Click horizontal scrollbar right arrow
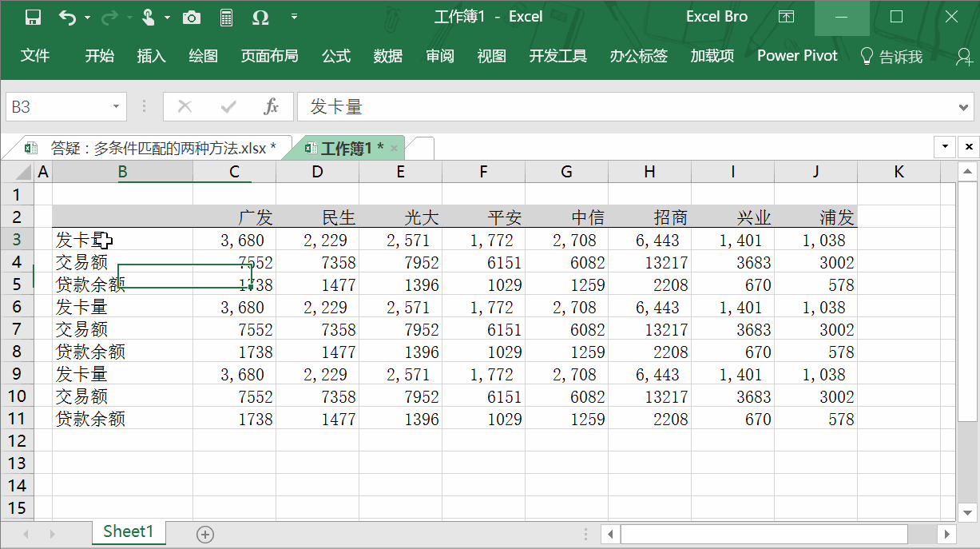Image resolution: width=980 pixels, height=549 pixels. (x=946, y=534)
